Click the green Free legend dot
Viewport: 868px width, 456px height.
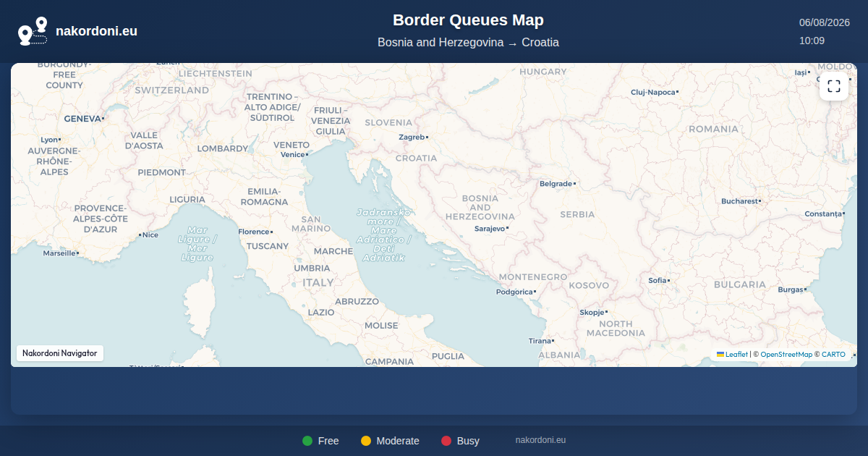307,441
